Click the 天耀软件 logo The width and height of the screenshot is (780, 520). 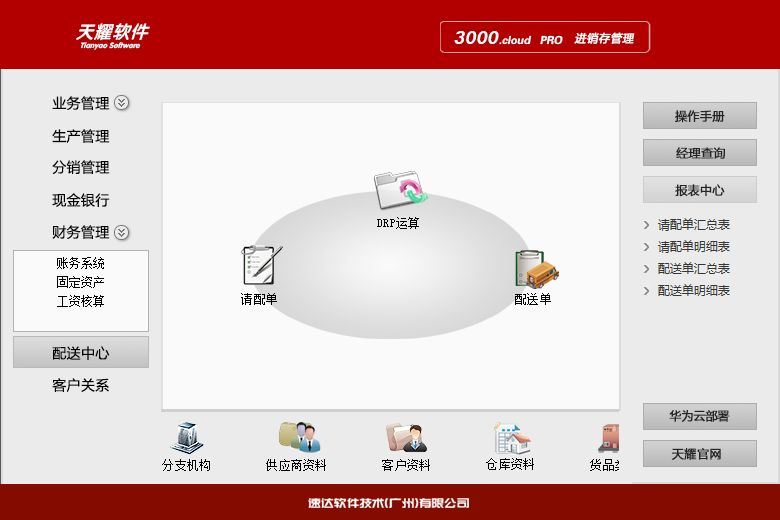(112, 36)
